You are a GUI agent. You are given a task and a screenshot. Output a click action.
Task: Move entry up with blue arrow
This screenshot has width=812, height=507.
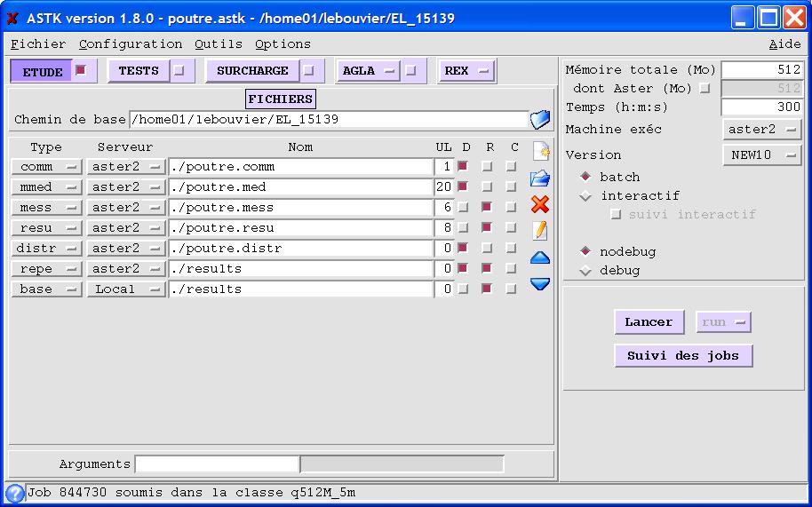(x=539, y=258)
